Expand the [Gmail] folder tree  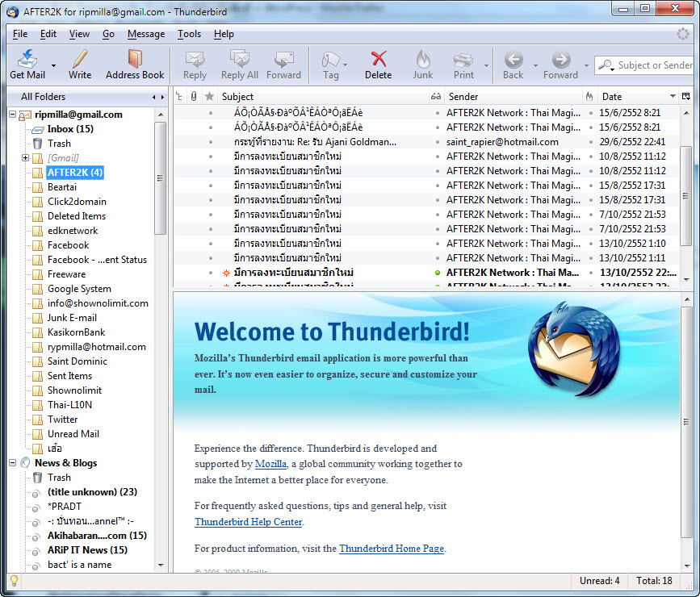[26, 158]
